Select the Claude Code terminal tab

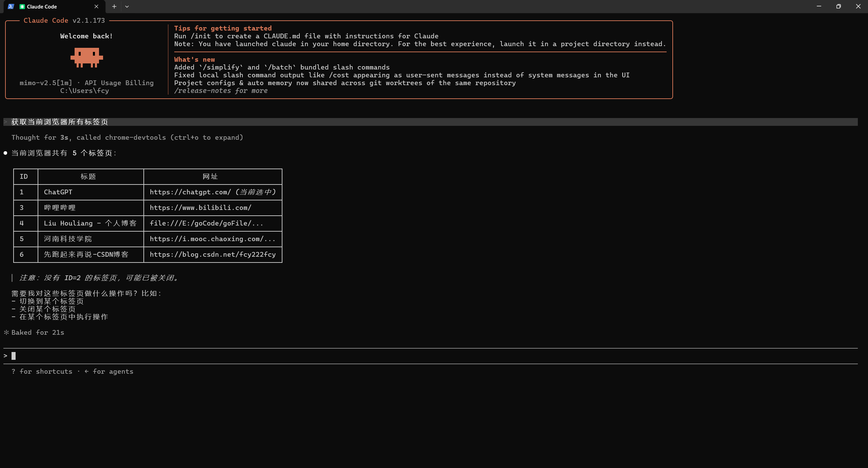[x=54, y=6]
